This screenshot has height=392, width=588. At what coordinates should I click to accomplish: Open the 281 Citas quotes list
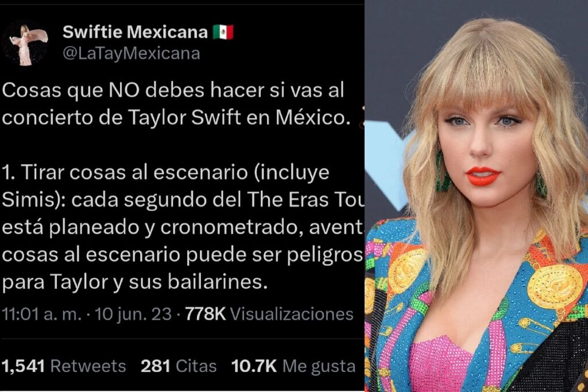pyautogui.click(x=179, y=366)
